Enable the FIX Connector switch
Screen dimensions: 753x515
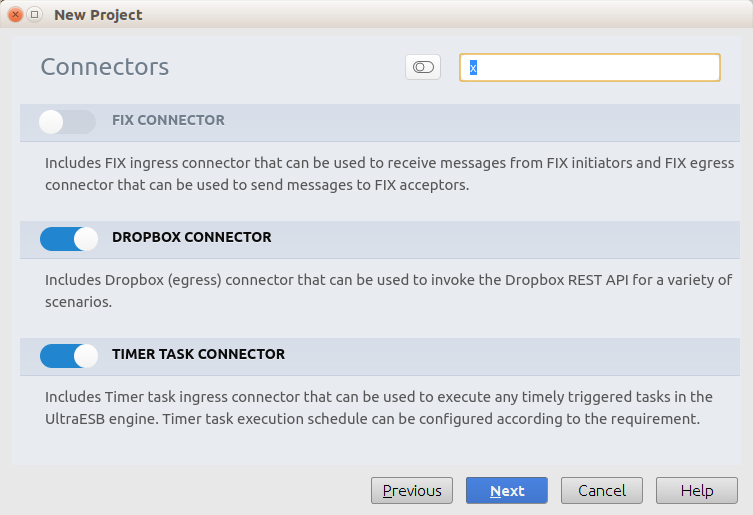pyautogui.click(x=67, y=121)
